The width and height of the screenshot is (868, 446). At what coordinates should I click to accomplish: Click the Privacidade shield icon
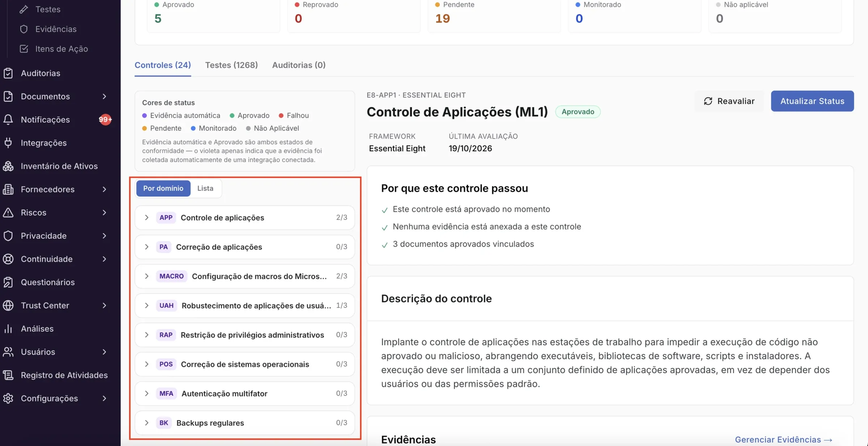click(8, 236)
